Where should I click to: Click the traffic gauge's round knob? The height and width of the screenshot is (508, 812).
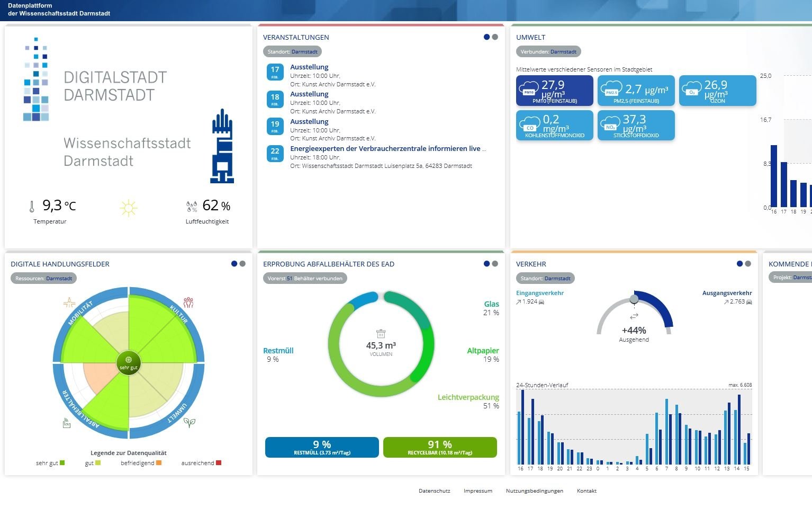(x=634, y=299)
